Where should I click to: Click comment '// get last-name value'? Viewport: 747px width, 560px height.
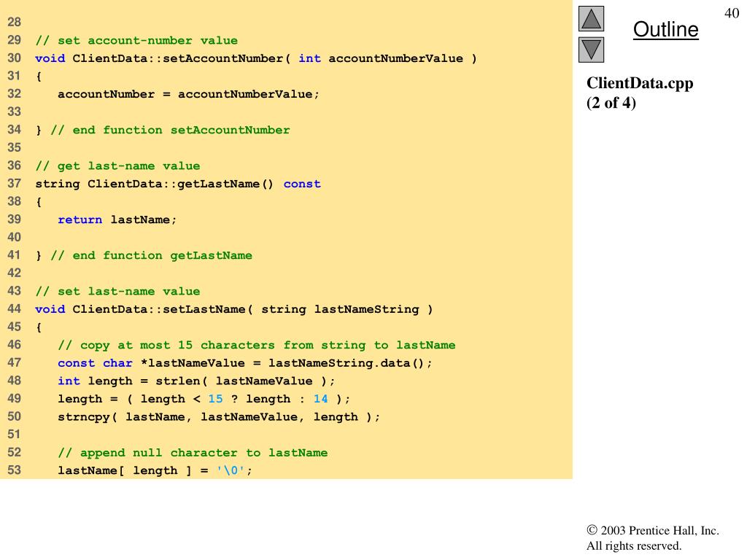(117, 166)
